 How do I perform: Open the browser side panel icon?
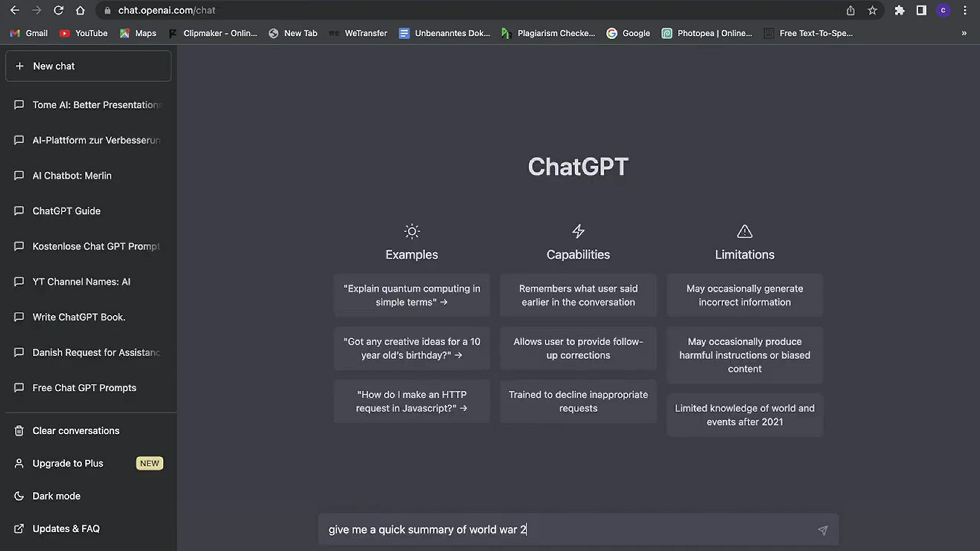[x=921, y=10]
